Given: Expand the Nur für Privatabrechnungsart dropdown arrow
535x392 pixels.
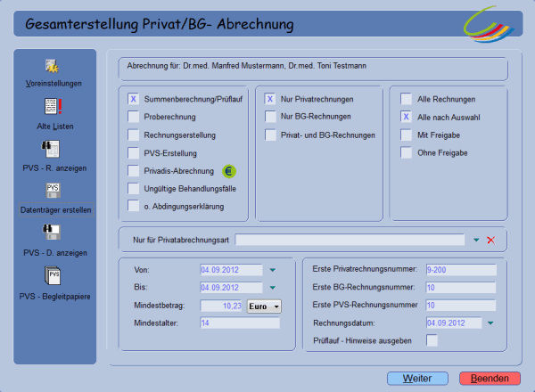Looking at the screenshot, I should (x=476, y=240).
